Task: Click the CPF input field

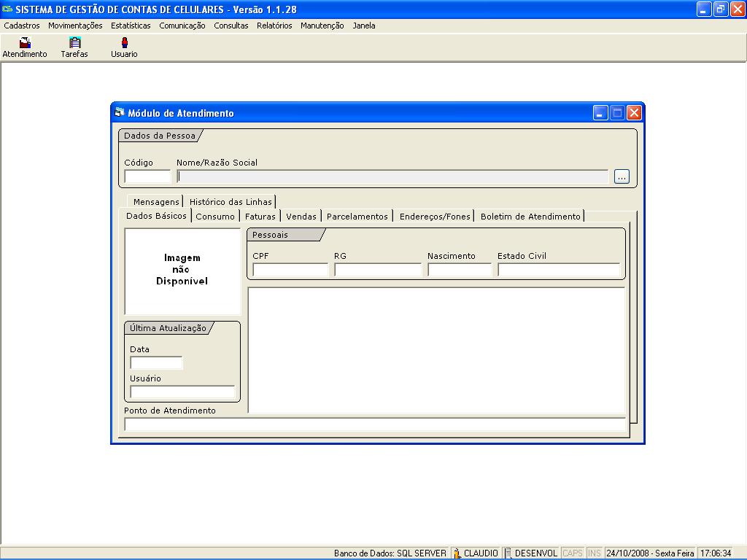Action: [x=290, y=270]
